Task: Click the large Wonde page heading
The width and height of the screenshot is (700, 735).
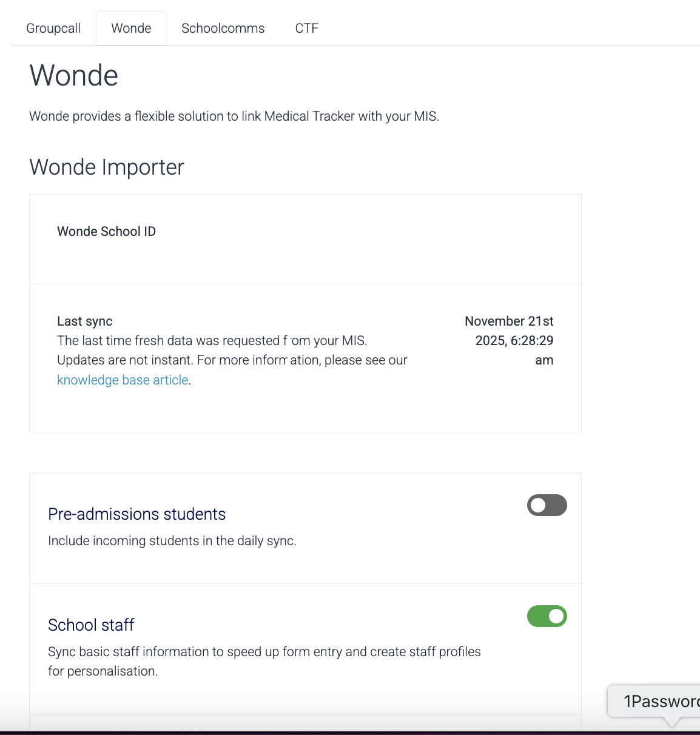Action: tap(73, 76)
